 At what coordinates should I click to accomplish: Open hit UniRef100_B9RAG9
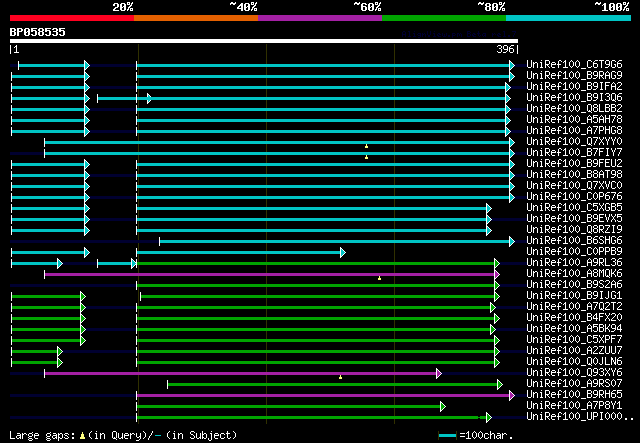[x=574, y=76]
